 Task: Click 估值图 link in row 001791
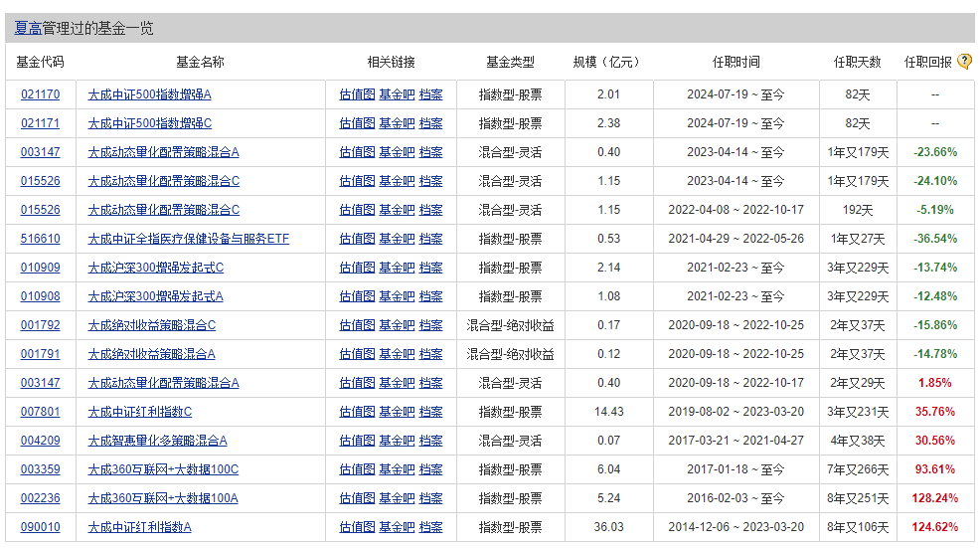(x=357, y=353)
